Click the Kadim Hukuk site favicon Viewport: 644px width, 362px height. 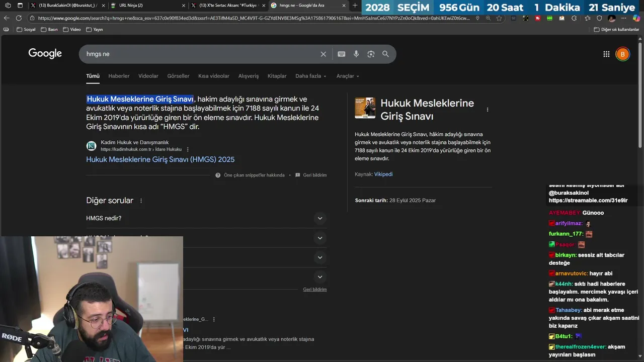pos(91,146)
